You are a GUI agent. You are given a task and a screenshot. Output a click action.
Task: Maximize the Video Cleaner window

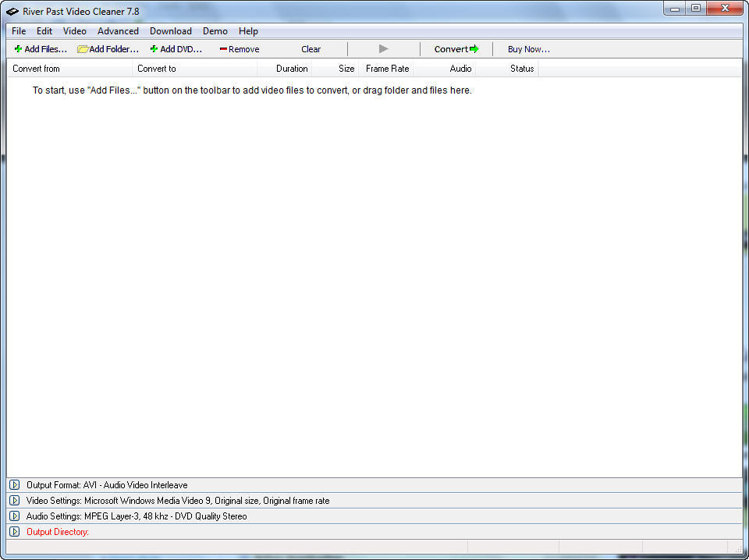(x=696, y=8)
